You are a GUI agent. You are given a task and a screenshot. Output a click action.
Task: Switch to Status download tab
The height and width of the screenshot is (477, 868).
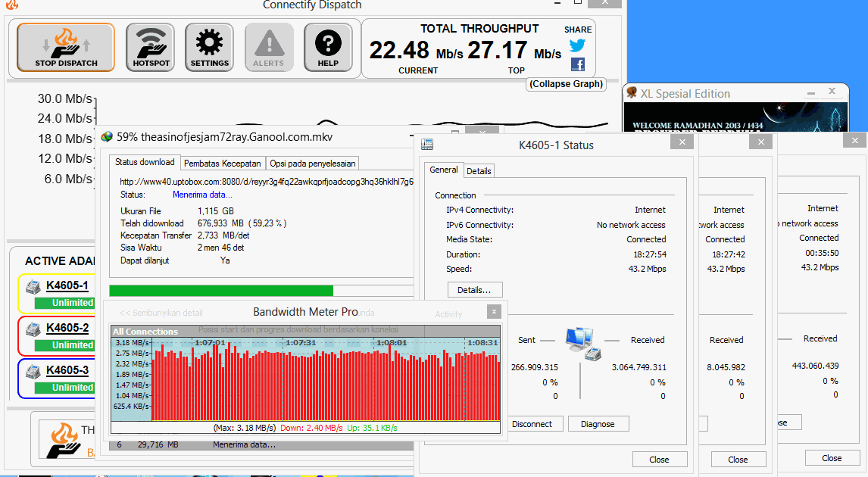(x=145, y=162)
